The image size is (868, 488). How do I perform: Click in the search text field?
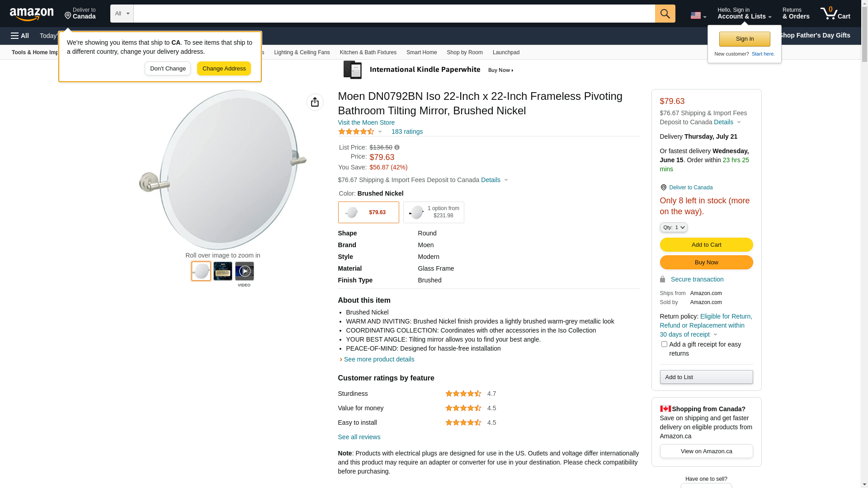393,14
